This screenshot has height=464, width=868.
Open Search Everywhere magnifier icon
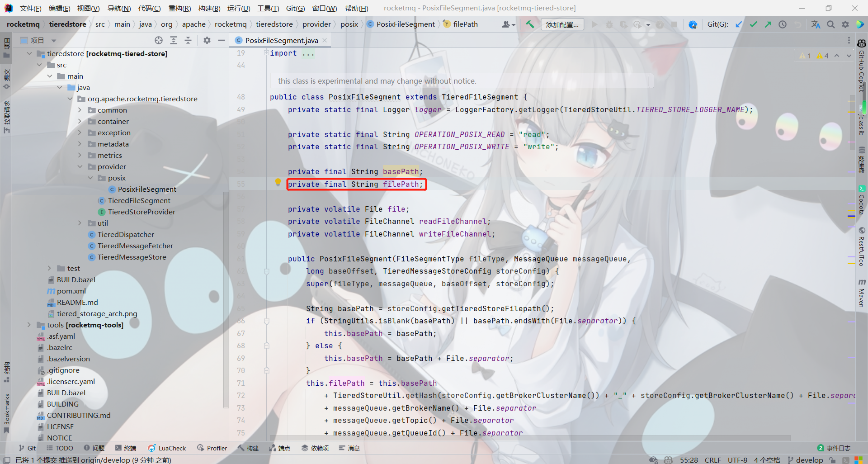pyautogui.click(x=830, y=24)
